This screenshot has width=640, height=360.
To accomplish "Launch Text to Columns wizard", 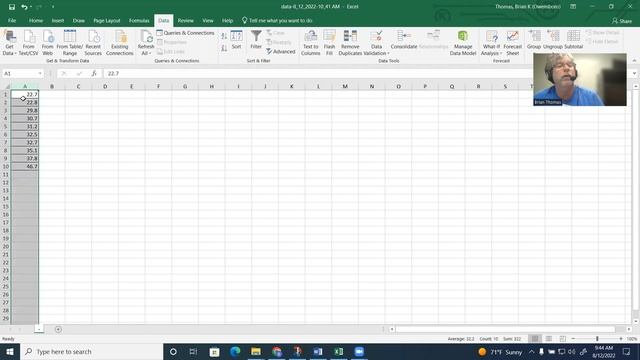I will (311, 43).
